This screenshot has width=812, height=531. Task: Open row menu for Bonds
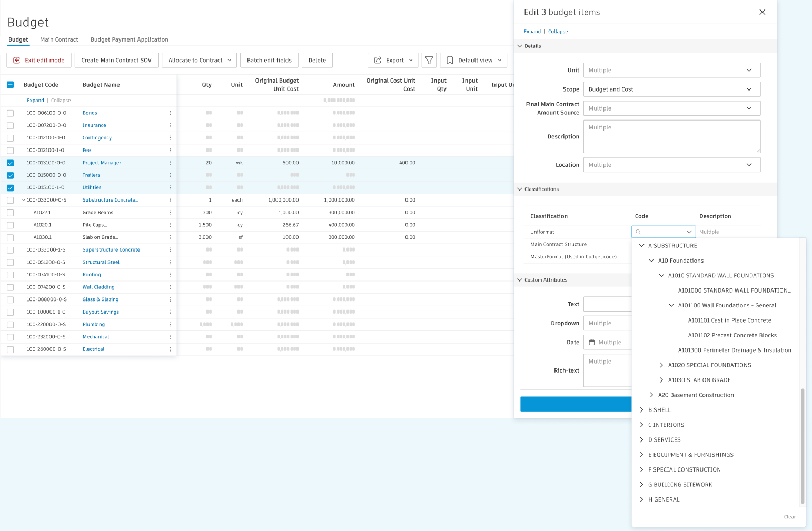[170, 113]
